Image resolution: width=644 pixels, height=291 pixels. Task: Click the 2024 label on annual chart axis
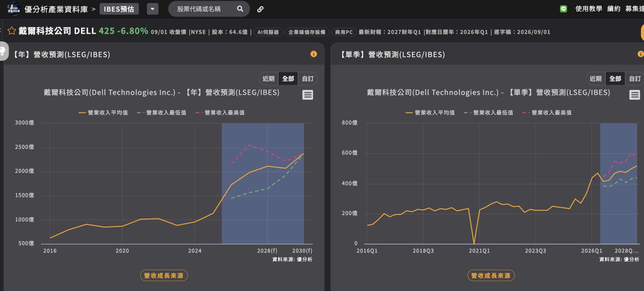[195, 251]
